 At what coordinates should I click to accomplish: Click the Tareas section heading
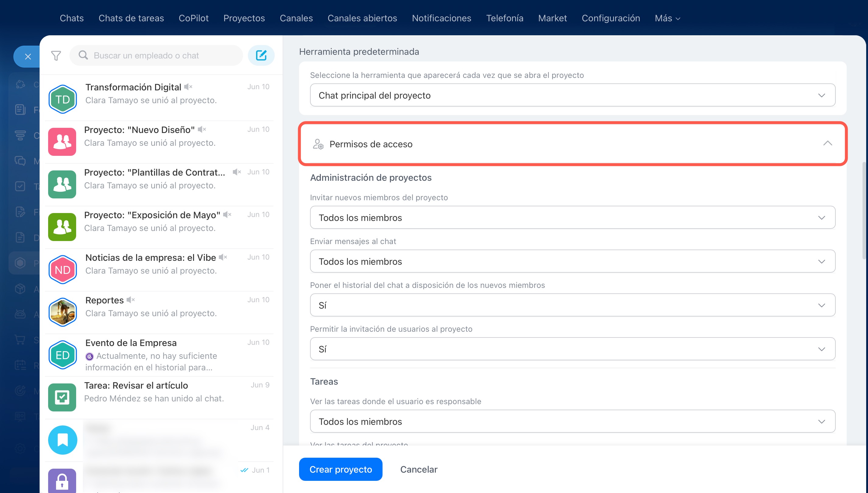[324, 382]
